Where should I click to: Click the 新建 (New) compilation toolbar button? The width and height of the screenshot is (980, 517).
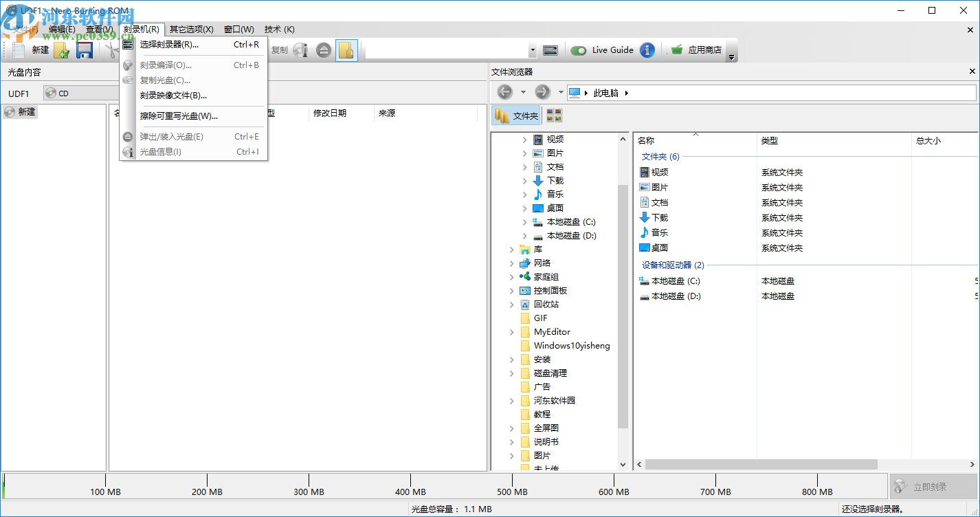[31, 49]
